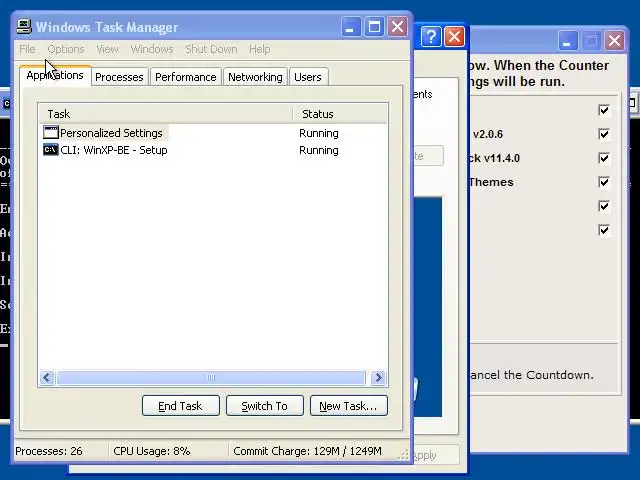Select the CLI WinXP-BE Setup console icon
640x480 pixels.
51,150
